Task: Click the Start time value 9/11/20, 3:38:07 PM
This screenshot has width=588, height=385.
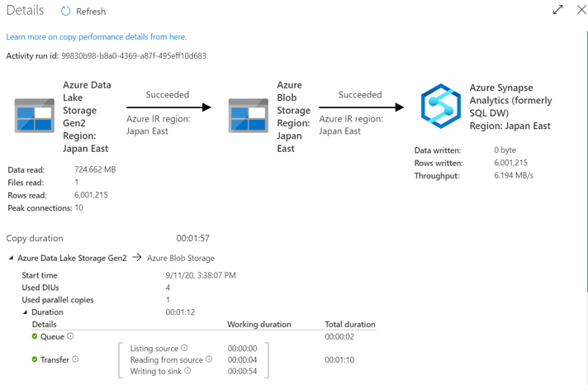Action: 201,275
